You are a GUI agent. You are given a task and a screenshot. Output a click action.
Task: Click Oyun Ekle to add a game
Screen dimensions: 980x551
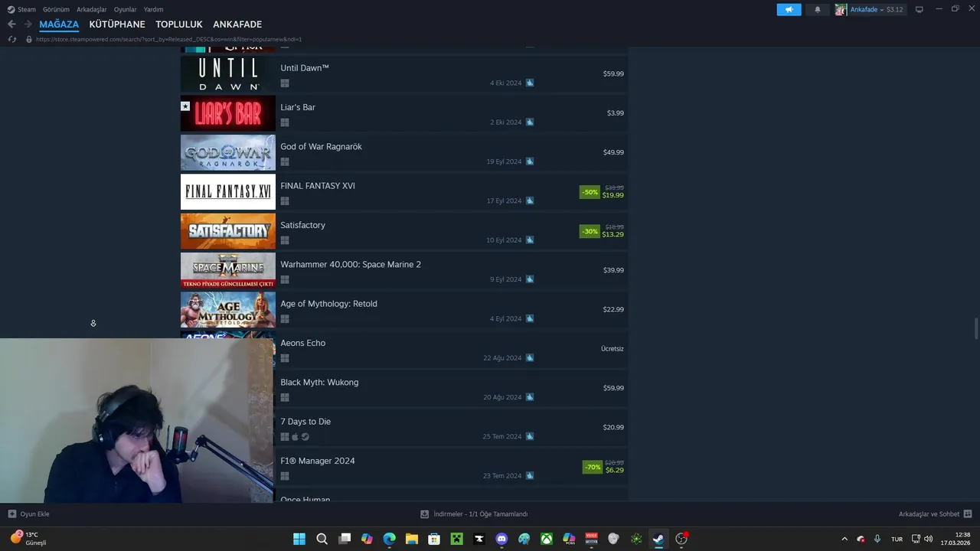29,514
